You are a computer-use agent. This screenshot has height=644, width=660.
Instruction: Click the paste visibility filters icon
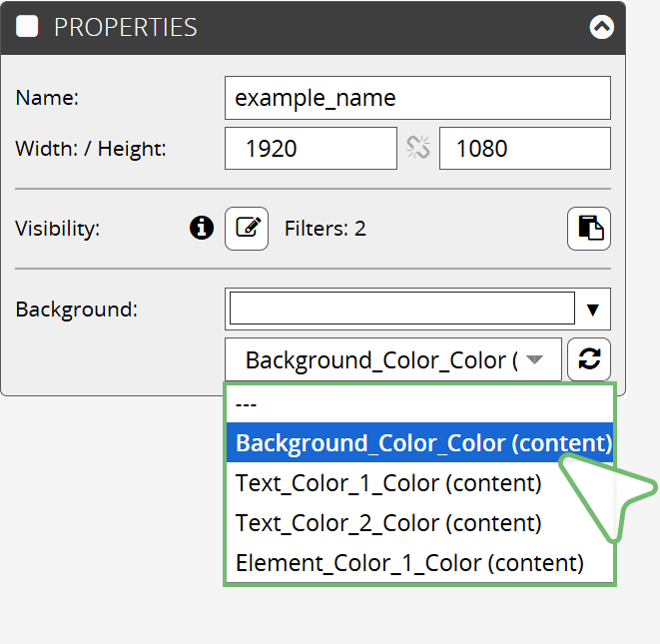[589, 229]
